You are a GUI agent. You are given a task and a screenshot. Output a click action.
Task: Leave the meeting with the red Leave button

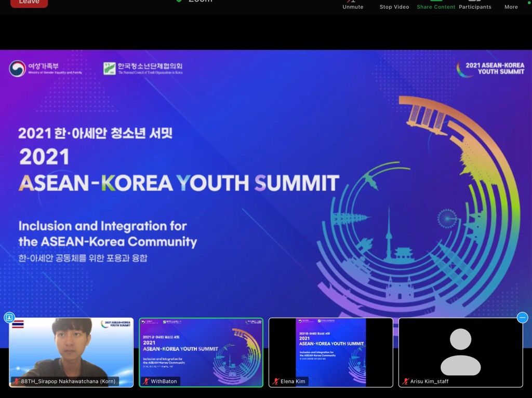[x=29, y=3]
